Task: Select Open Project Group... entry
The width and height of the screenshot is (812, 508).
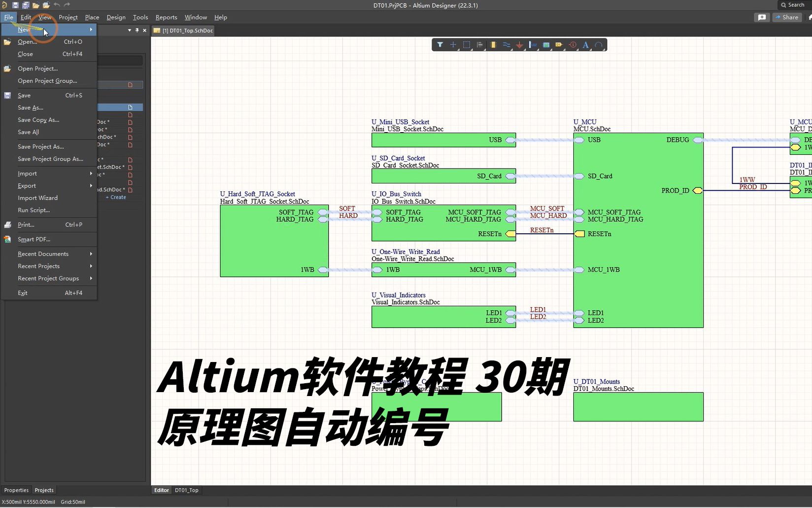Action: [x=49, y=81]
